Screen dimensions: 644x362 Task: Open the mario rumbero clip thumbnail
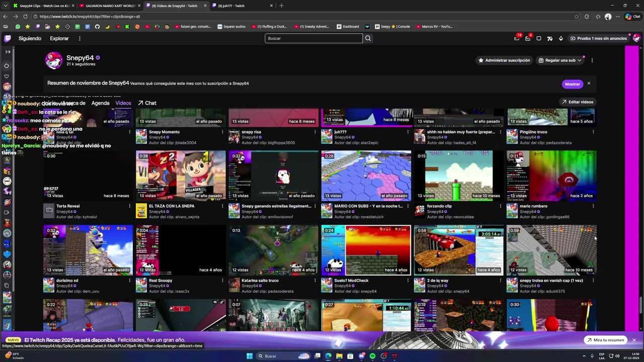tap(551, 175)
